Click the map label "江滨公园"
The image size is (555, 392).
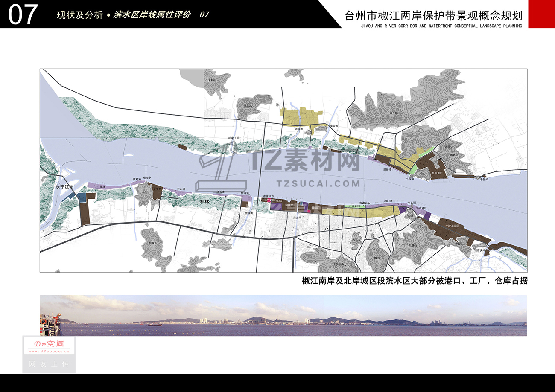355,206
